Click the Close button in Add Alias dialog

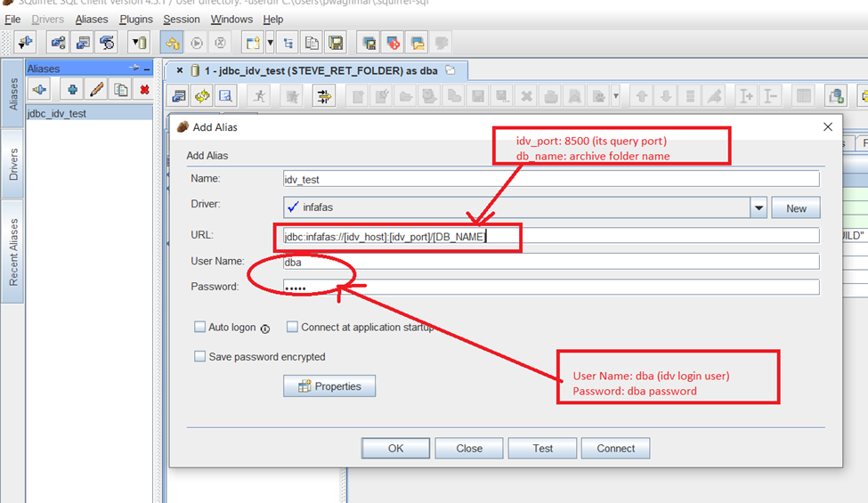tap(469, 448)
